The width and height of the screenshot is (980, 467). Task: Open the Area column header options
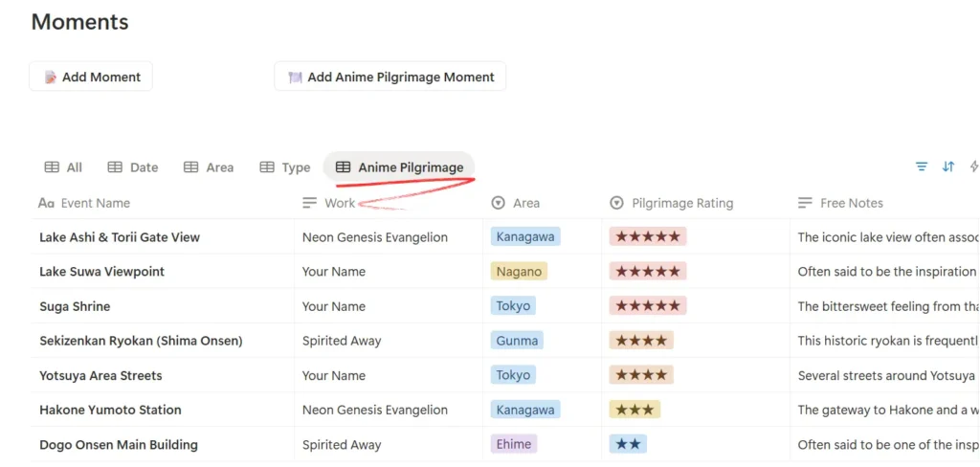(x=525, y=203)
